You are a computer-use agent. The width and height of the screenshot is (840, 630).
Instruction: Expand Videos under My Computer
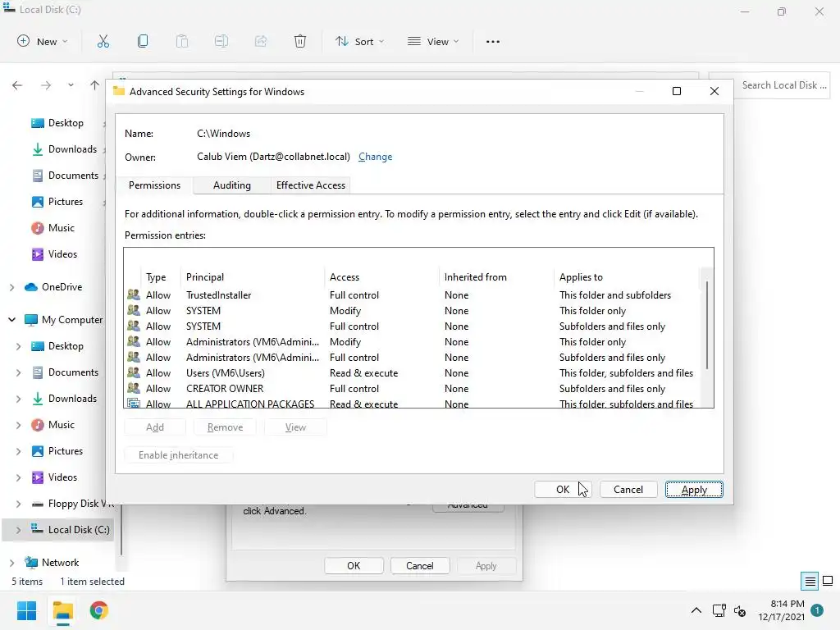click(19, 478)
